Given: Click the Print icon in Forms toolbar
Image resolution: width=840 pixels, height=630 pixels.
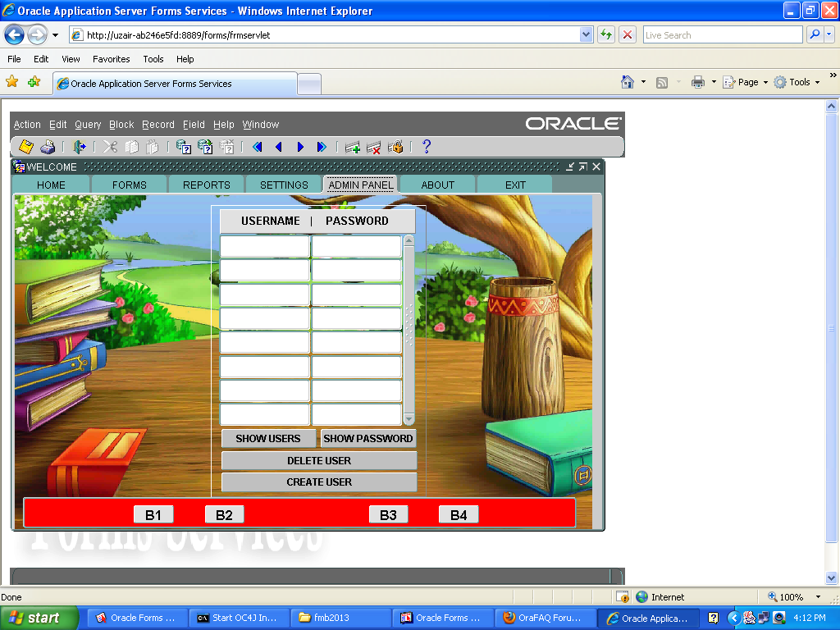Looking at the screenshot, I should coord(48,146).
